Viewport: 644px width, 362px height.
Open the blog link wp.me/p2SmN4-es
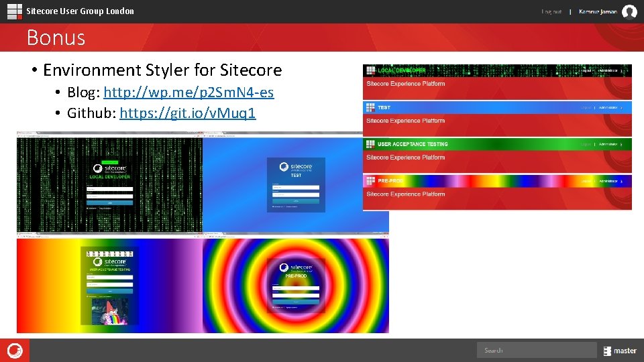tap(189, 93)
